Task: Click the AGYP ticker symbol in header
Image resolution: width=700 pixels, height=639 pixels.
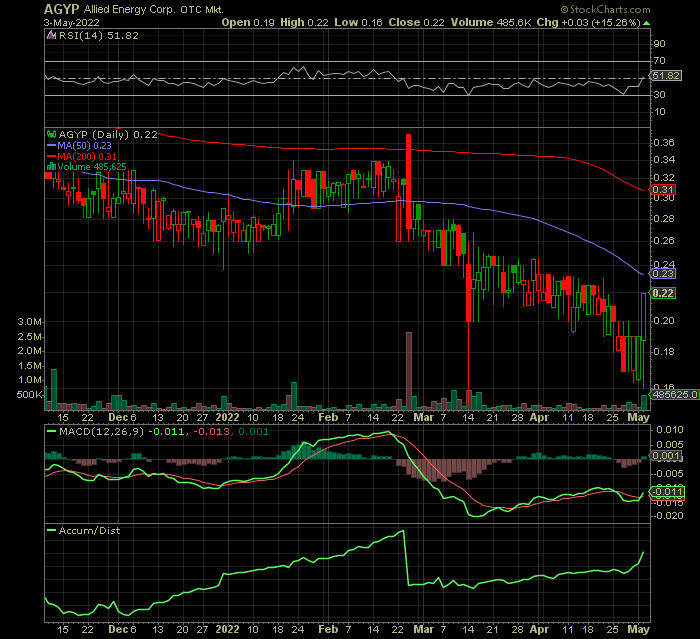Action: click(62, 9)
